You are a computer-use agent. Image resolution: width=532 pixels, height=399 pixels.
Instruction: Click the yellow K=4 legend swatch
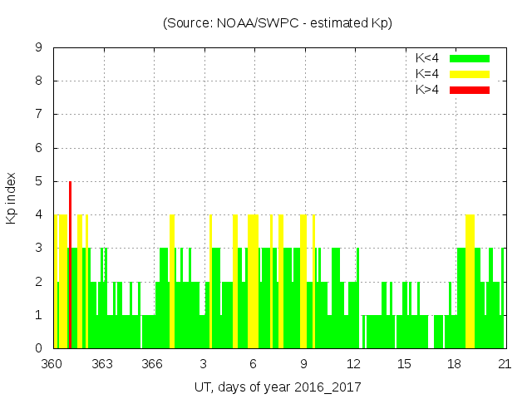tap(470, 74)
